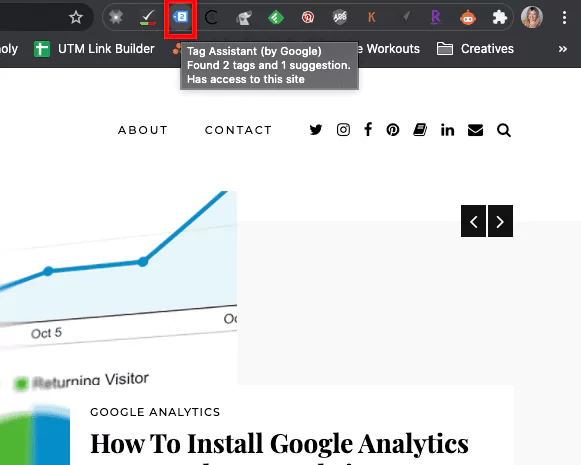The height and width of the screenshot is (465, 581).
Task: Visit the site's Twitter profile
Action: point(316,130)
